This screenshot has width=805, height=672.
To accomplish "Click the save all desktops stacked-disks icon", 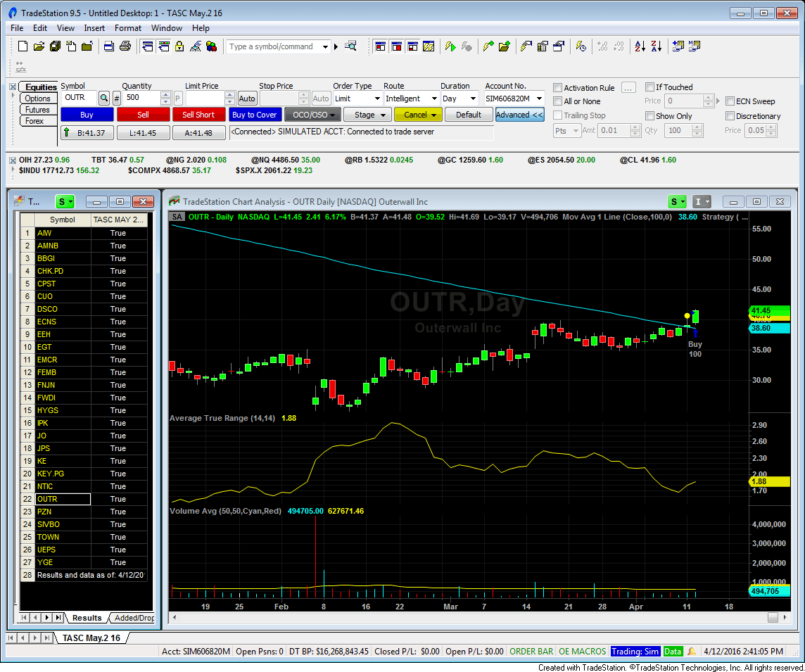I will click(56, 46).
